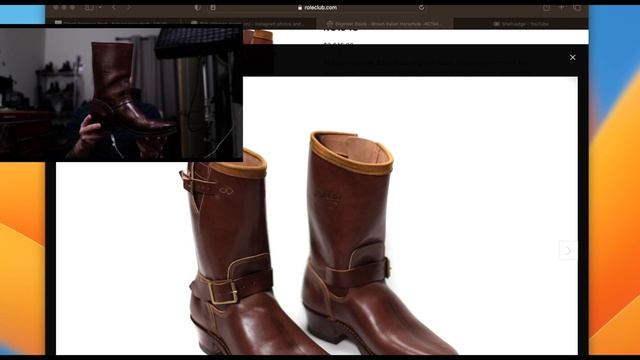Image resolution: width=640 pixels, height=360 pixels.
Task: Close the product image lightbox
Action: point(572,58)
